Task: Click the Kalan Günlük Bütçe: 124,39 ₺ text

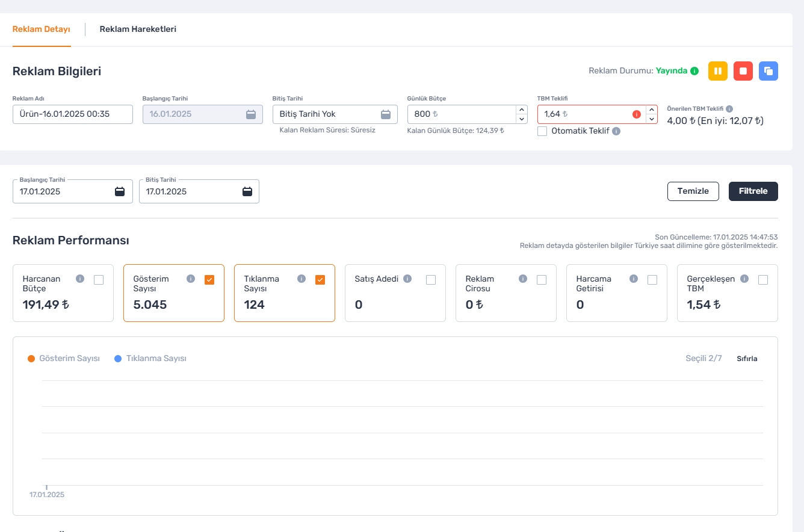Action: [x=456, y=130]
